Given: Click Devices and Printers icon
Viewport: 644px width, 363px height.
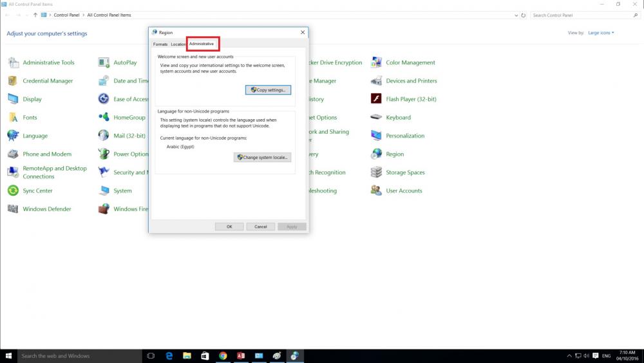Looking at the screenshot, I should tap(376, 81).
